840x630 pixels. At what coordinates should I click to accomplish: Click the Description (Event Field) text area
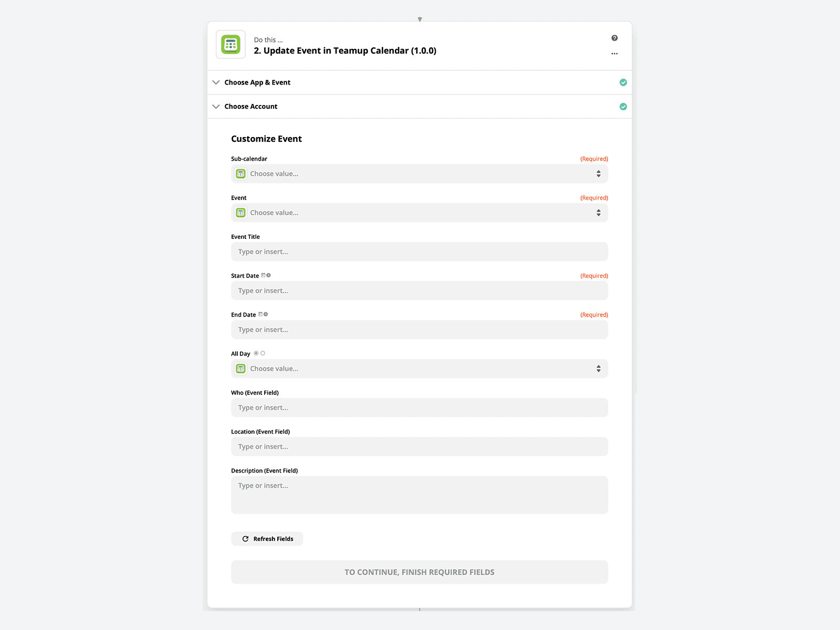pyautogui.click(x=419, y=495)
